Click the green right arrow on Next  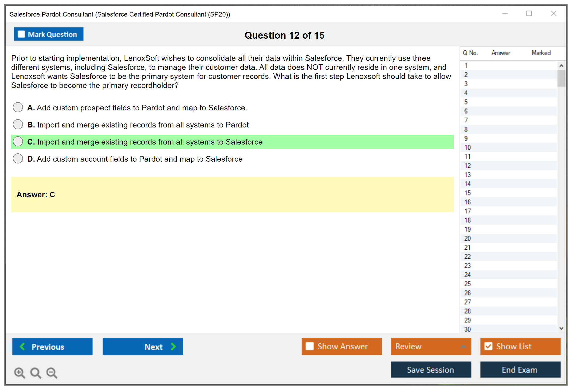[174, 346]
